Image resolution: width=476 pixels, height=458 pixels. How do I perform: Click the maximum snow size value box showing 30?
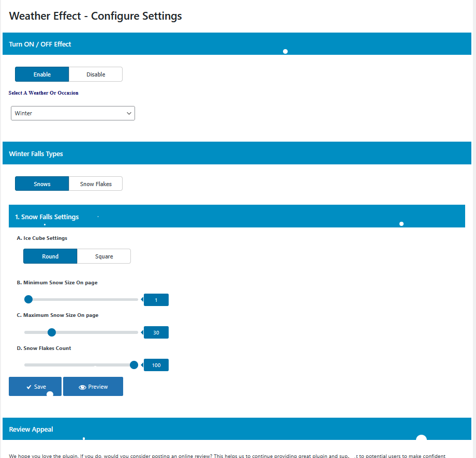point(156,332)
